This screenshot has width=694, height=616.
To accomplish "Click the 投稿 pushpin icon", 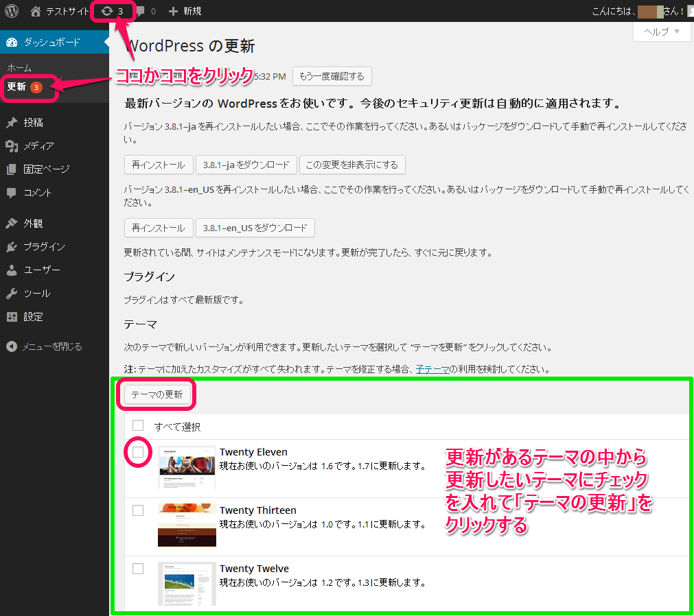I will point(12,123).
